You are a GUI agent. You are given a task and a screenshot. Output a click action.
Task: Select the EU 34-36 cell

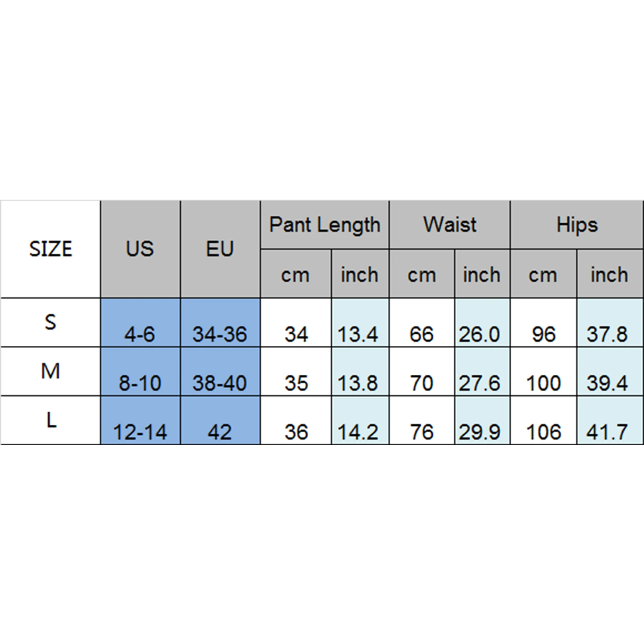pos(220,334)
